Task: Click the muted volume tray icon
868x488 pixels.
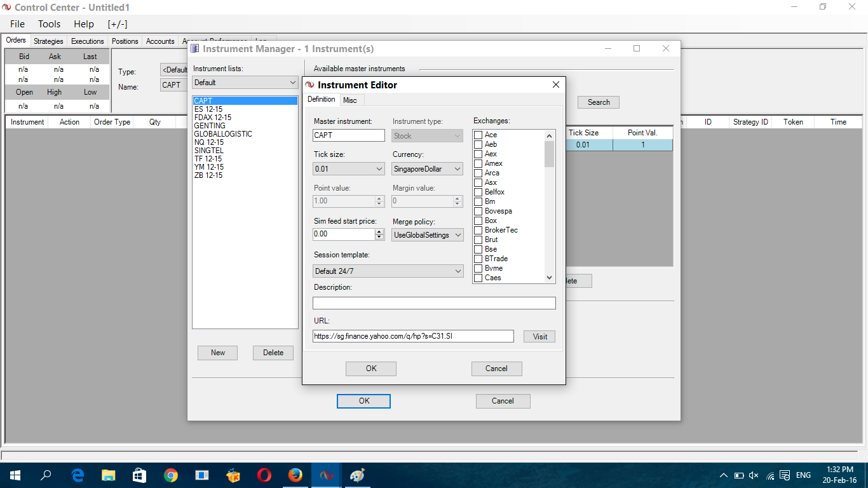Action: tap(754, 475)
